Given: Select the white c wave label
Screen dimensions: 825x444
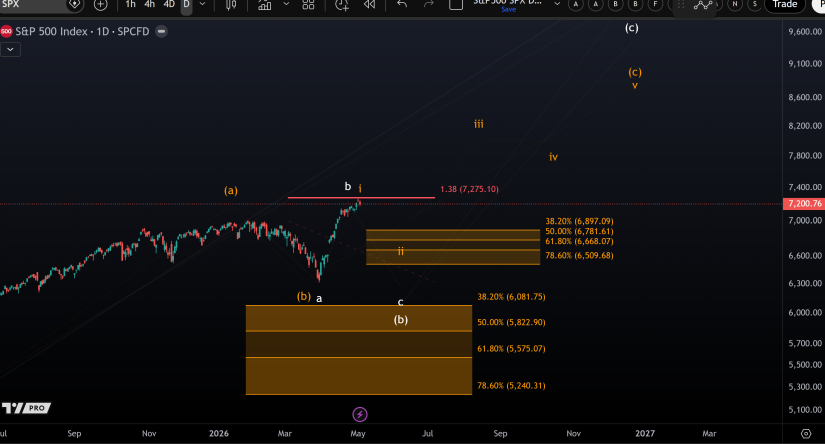Looking at the screenshot, I should (400, 302).
